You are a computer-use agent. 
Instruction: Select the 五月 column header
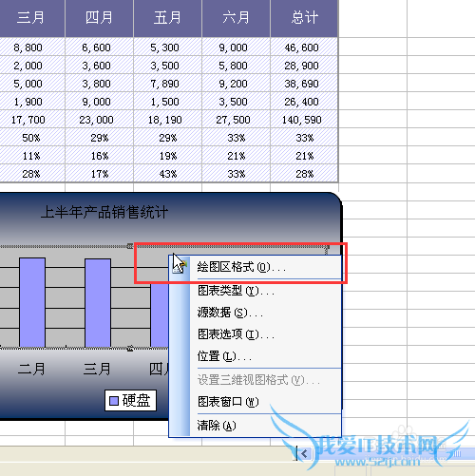pos(167,18)
